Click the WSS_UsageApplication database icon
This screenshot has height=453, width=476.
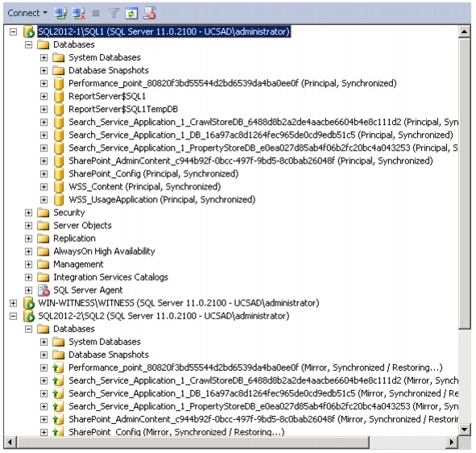(59, 200)
